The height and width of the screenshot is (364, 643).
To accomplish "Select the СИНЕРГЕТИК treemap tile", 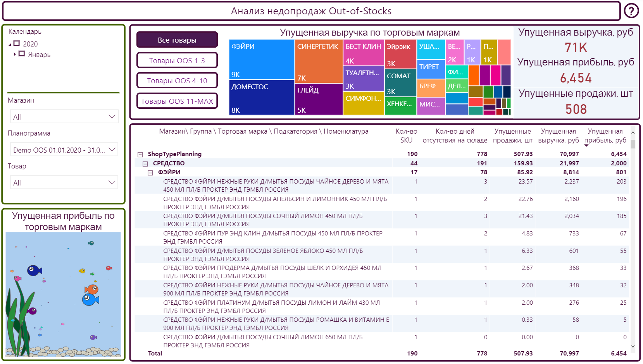I will point(319,61).
